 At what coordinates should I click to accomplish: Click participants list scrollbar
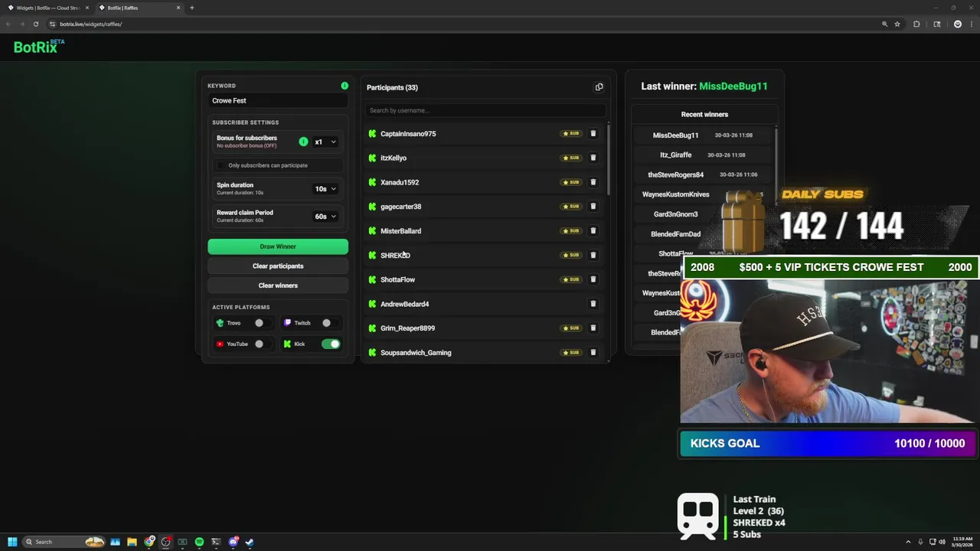(x=609, y=159)
